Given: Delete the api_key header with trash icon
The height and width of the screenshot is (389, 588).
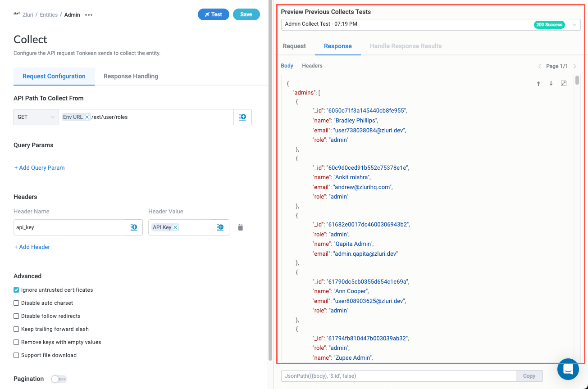Looking at the screenshot, I should pyautogui.click(x=241, y=227).
